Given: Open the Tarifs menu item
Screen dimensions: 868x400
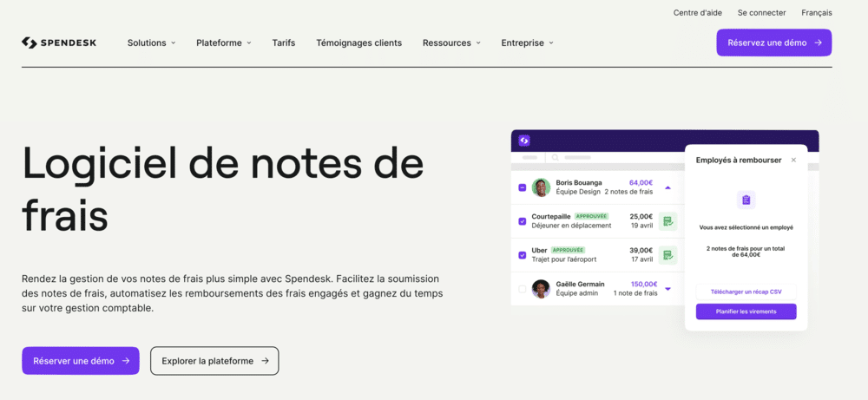Looking at the screenshot, I should coord(283,43).
